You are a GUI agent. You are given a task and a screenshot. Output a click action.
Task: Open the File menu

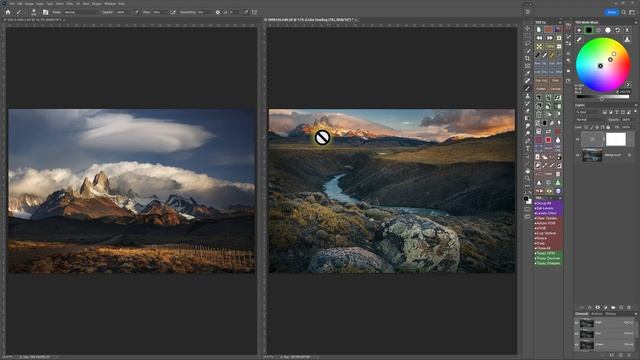(x=12, y=4)
